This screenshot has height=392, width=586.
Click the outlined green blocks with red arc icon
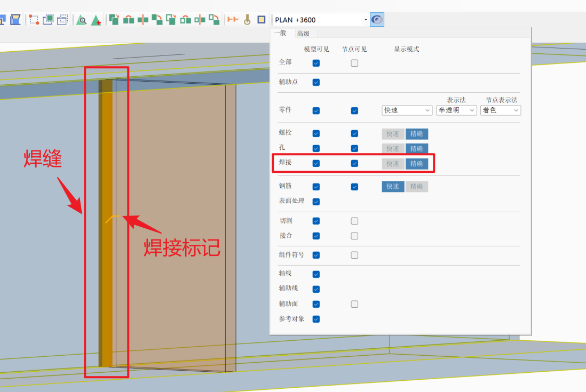coord(186,19)
